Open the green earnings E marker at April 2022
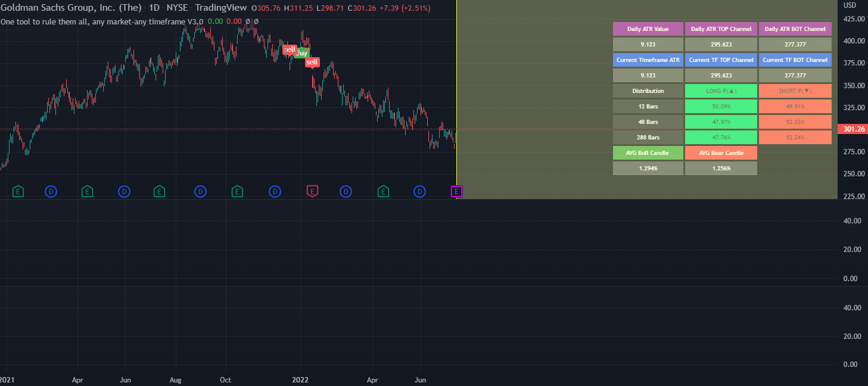This screenshot has width=868, height=386. [x=383, y=191]
